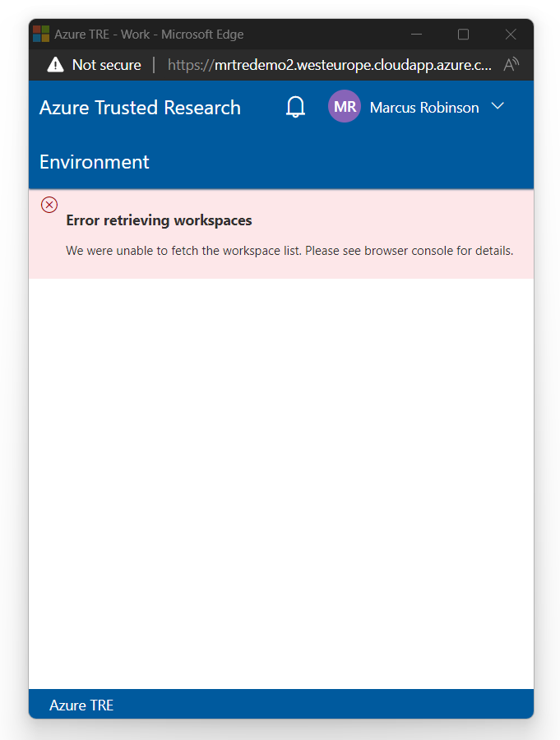The width and height of the screenshot is (560, 740).
Task: Click the Not secure warning triangle icon
Action: pyautogui.click(x=54, y=64)
